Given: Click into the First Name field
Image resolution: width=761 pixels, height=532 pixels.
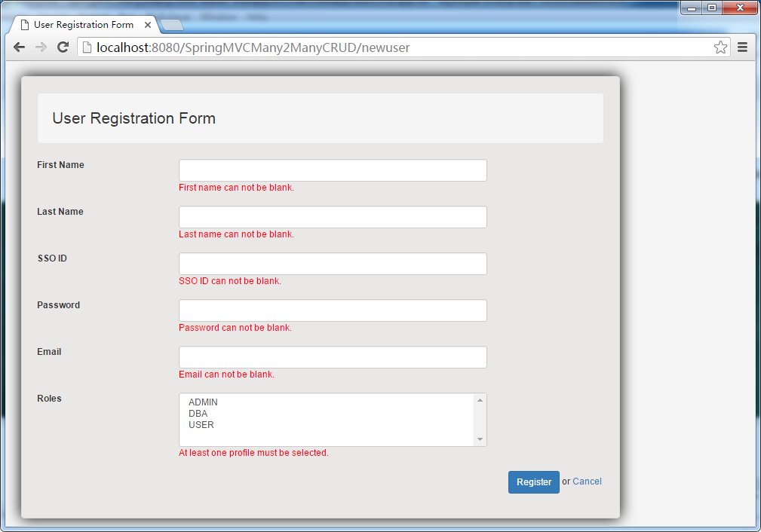Looking at the screenshot, I should (333, 170).
